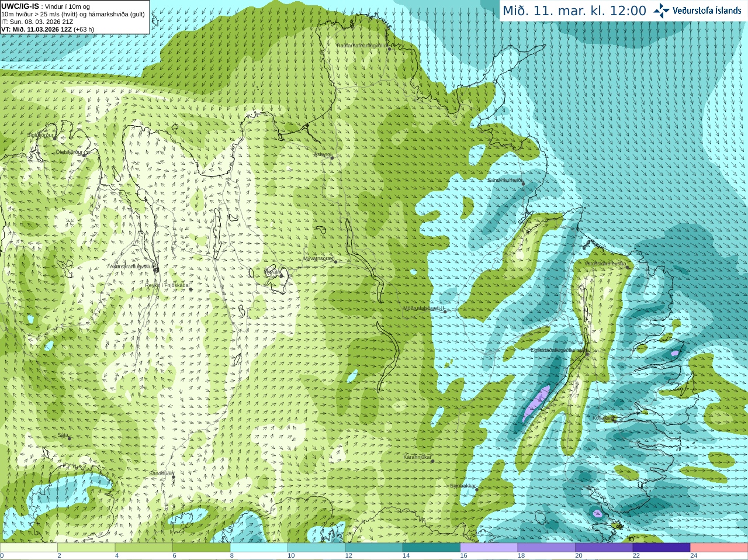Click the Kárahnjúkar station dot marker
This screenshot has height=560, width=748.
[433, 461]
